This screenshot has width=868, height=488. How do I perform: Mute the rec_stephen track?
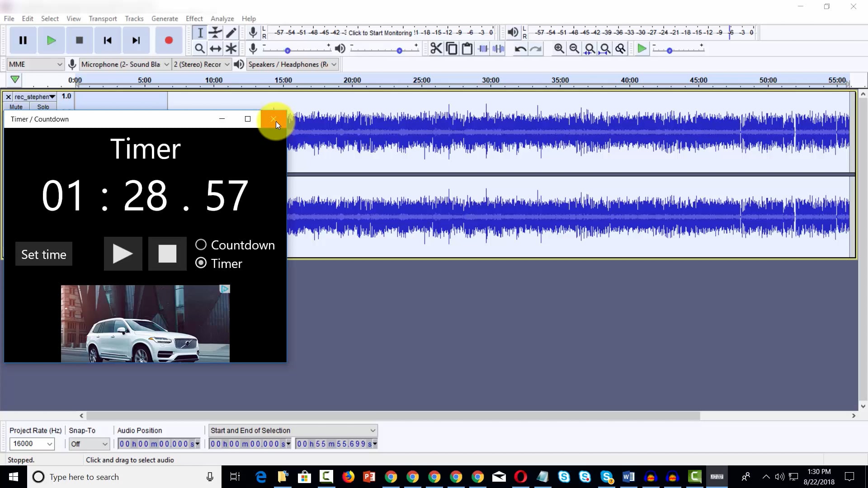pos(16,107)
